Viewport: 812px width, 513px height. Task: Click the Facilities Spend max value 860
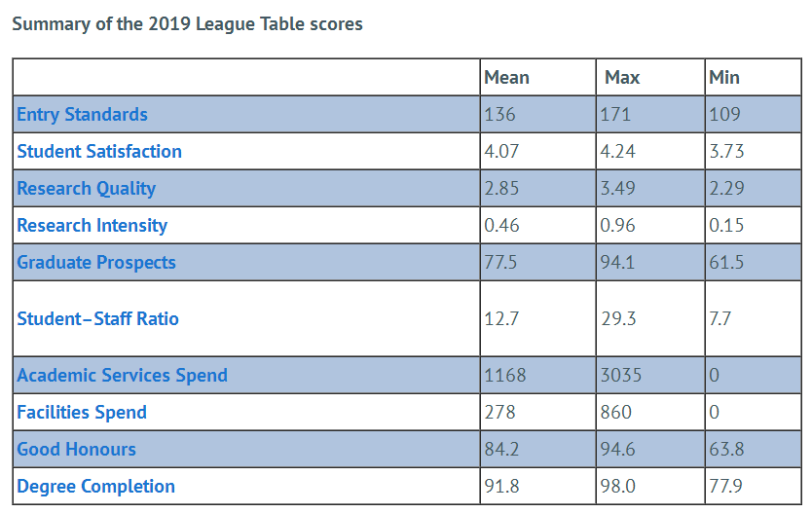616,413
